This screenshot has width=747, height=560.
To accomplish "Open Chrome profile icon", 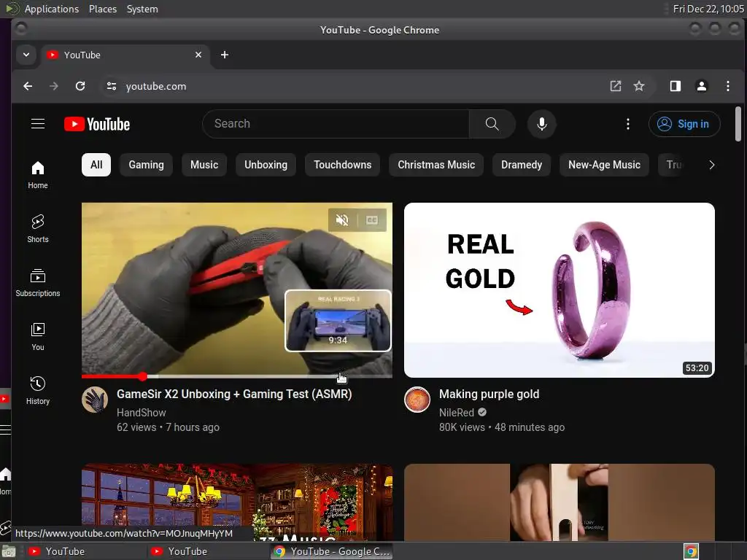I will point(701,86).
